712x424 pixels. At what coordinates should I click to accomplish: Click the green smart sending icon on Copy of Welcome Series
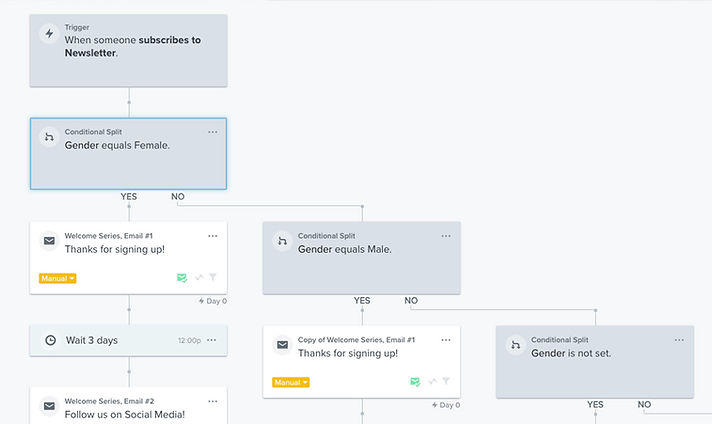(415, 382)
